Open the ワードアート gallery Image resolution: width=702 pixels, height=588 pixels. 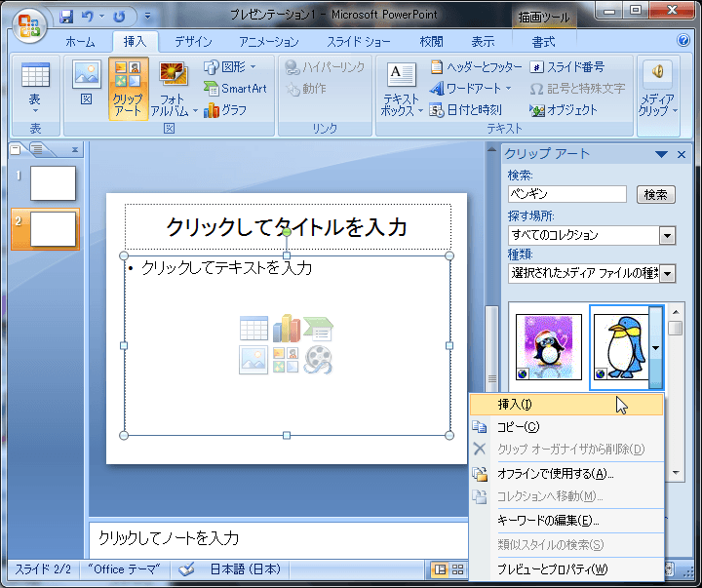[x=470, y=88]
